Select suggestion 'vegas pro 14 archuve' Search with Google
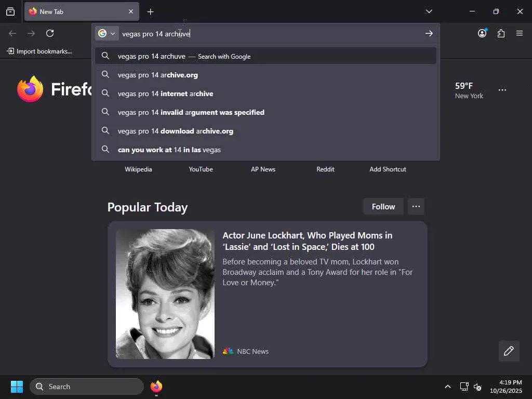 (265, 56)
